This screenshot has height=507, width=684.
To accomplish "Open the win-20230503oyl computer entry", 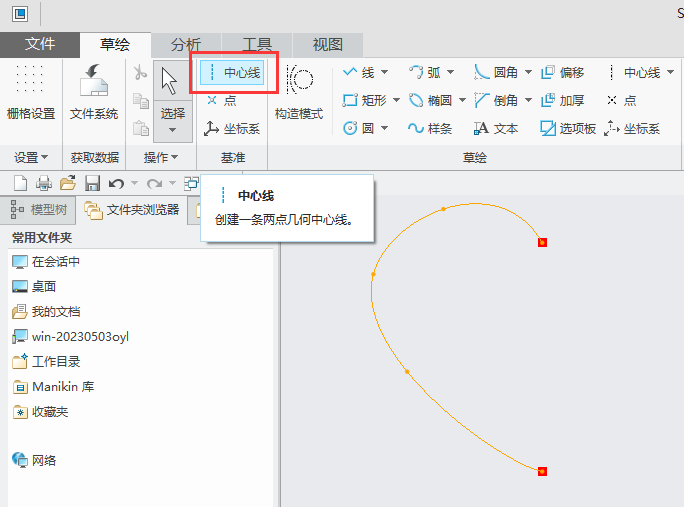I will pyautogui.click(x=71, y=337).
